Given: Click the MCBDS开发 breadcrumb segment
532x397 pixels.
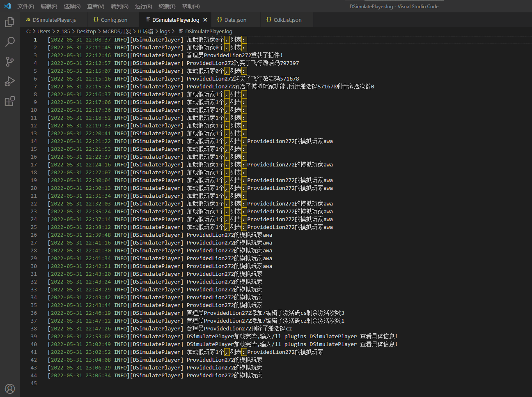Looking at the screenshot, I should tap(117, 31).
